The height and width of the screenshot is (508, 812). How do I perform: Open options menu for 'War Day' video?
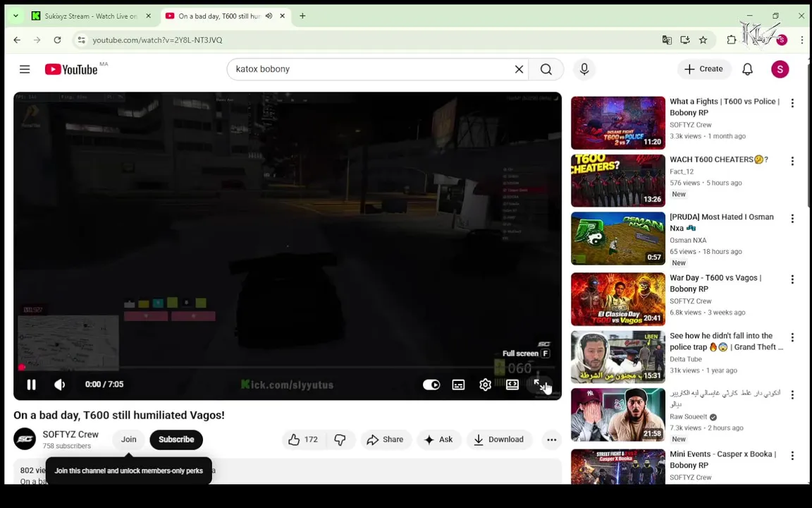point(792,279)
